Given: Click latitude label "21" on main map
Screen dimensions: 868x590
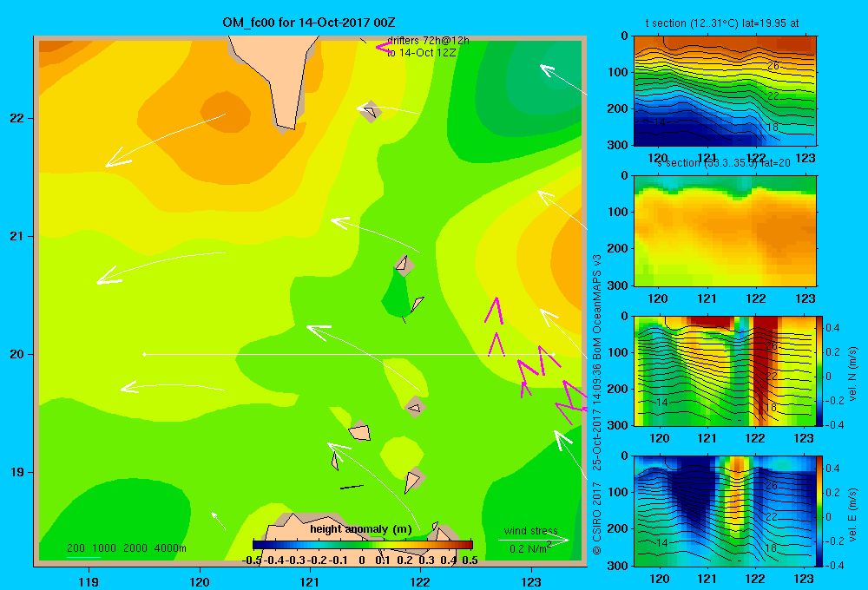Looking at the screenshot, I should (17, 236).
